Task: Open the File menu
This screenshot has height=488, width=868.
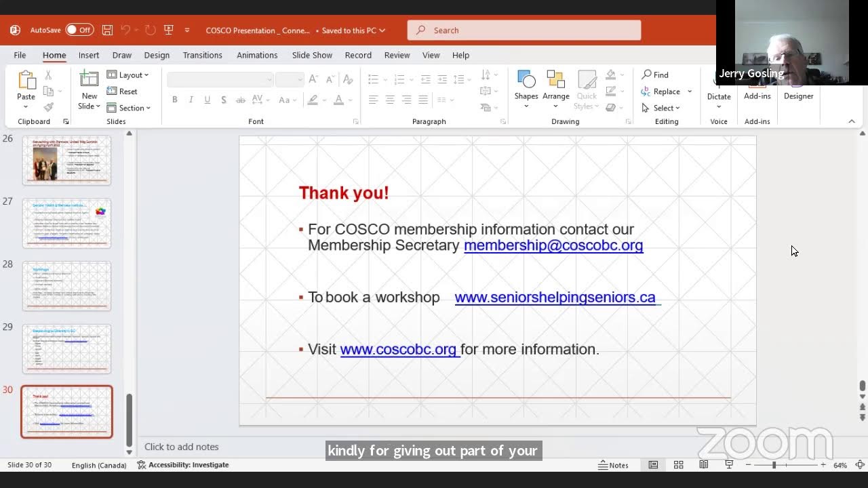Action: (20, 55)
